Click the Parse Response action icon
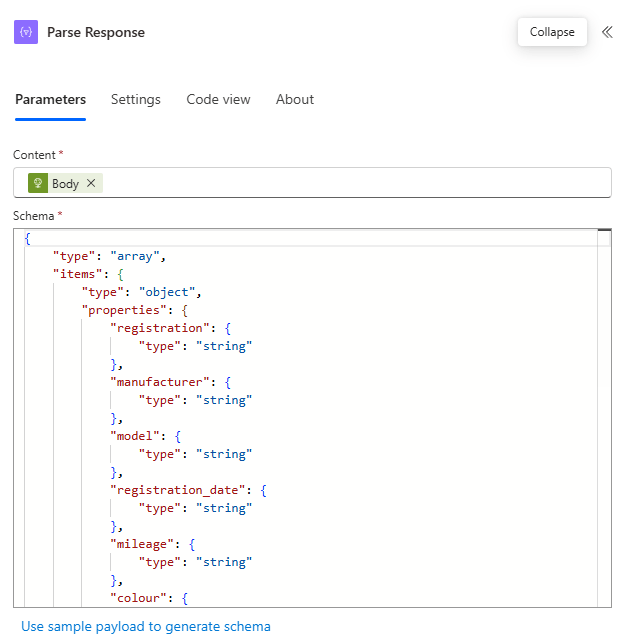Viewport: 623px width, 638px height. [26, 32]
